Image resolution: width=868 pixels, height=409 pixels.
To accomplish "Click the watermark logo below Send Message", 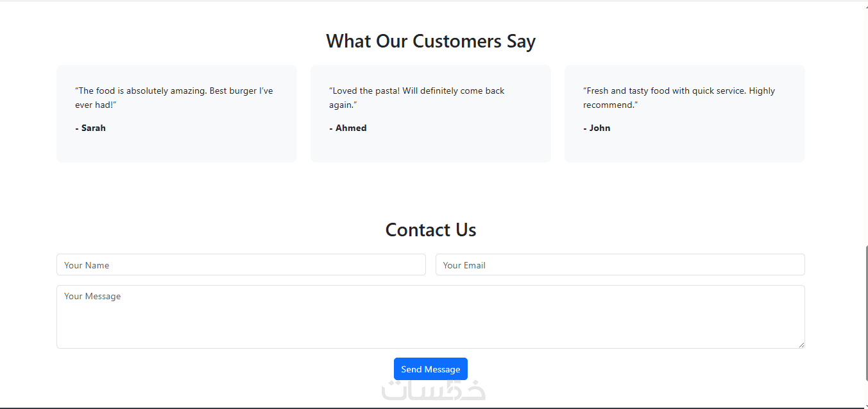I will (x=433, y=390).
